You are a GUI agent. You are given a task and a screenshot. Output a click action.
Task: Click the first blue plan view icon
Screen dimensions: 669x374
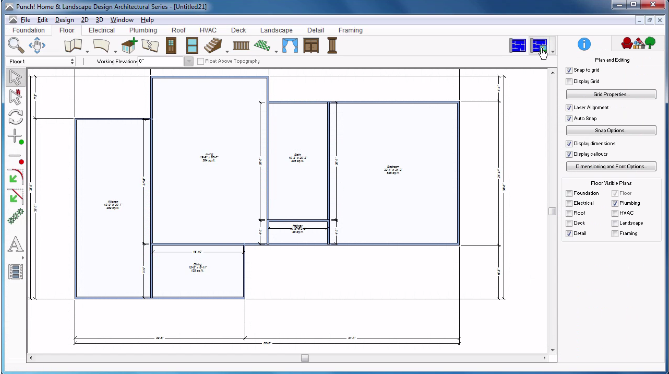(x=518, y=45)
